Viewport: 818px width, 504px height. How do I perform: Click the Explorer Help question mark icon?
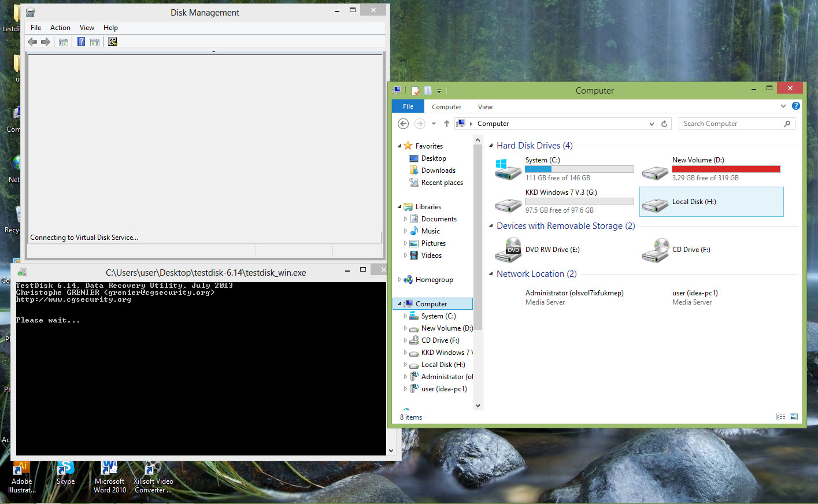(x=795, y=106)
